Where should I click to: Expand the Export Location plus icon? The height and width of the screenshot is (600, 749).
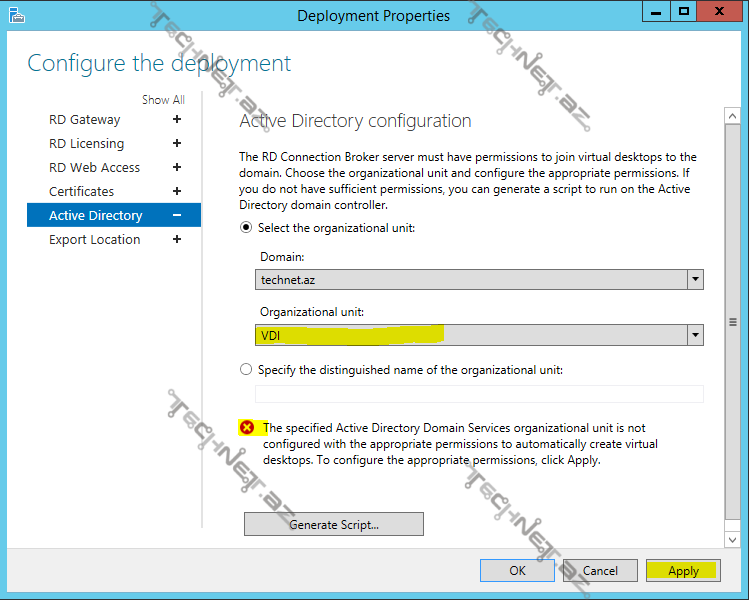coord(177,239)
